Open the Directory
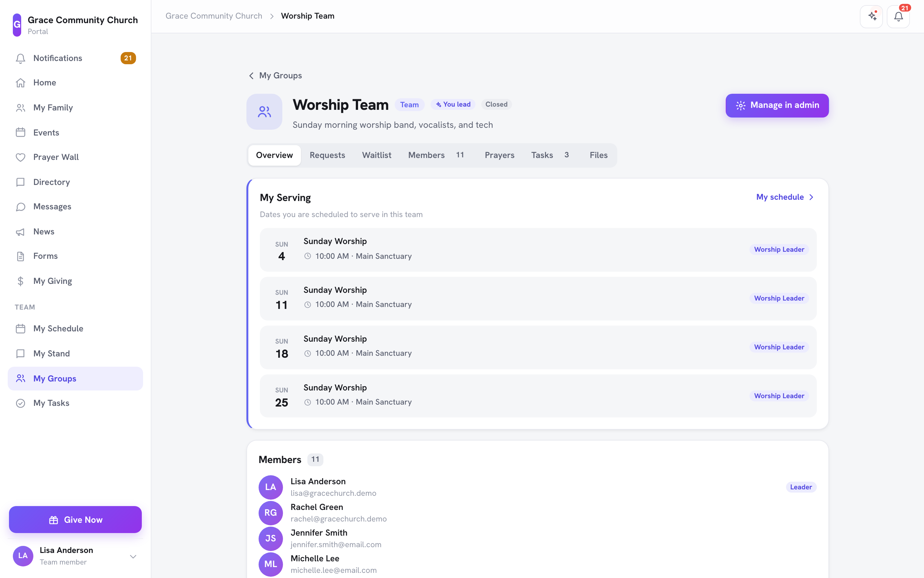The image size is (924, 578). 75,182
